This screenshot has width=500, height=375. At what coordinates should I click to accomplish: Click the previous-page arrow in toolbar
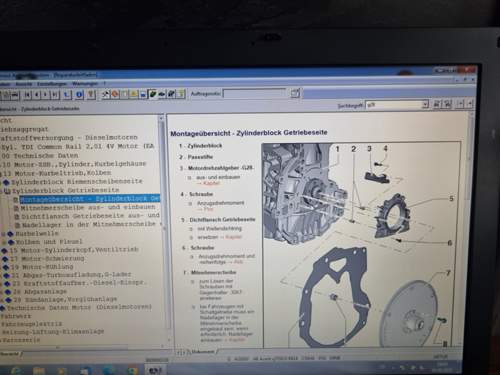tap(36, 95)
